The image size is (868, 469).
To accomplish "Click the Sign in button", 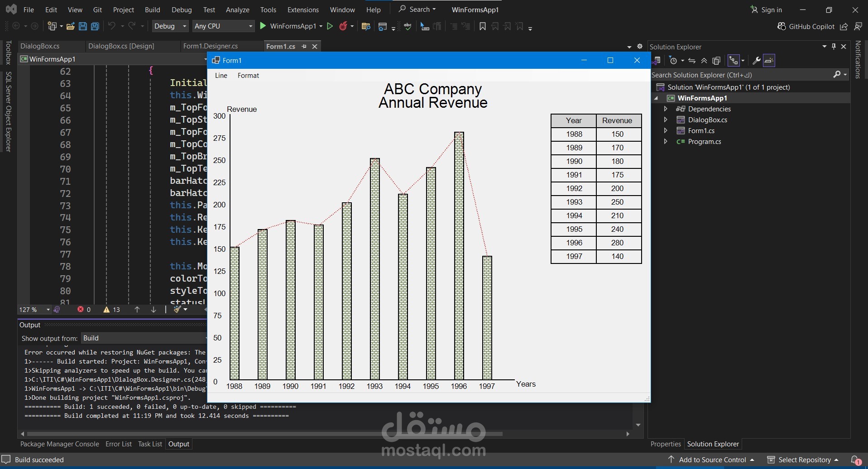I will (766, 10).
